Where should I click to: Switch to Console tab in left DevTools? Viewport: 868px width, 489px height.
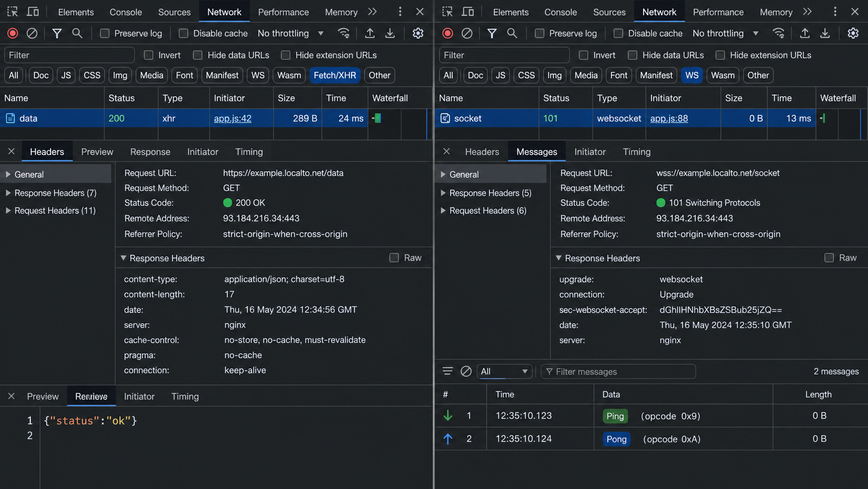[126, 12]
